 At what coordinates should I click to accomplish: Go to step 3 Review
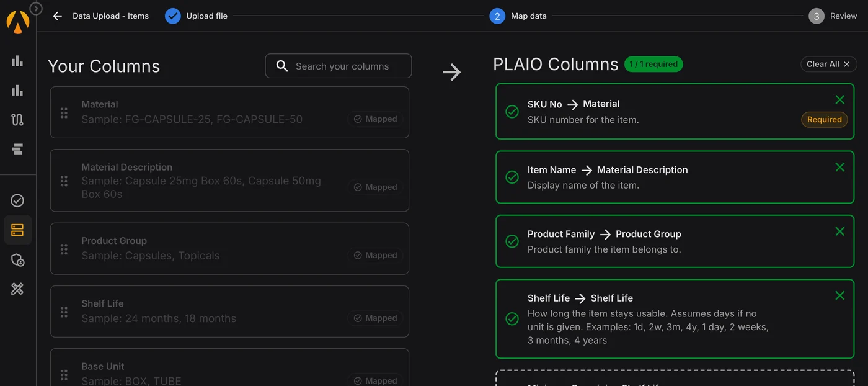tap(833, 16)
